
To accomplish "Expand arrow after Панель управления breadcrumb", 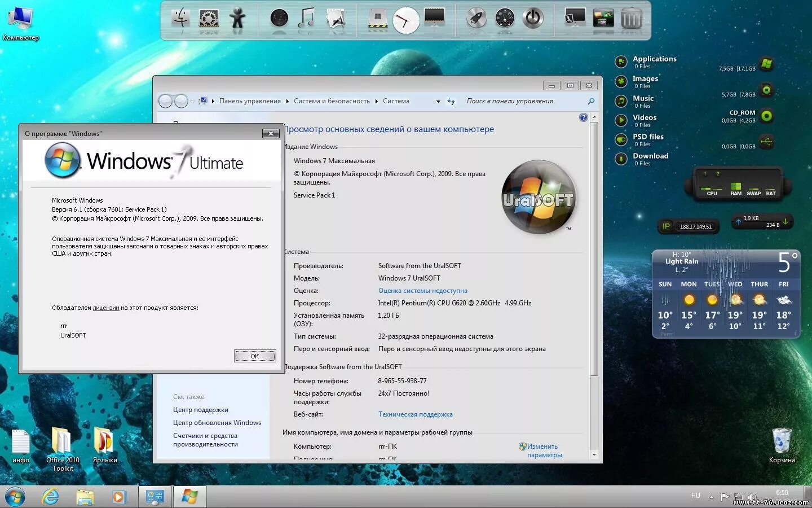I will coord(287,102).
